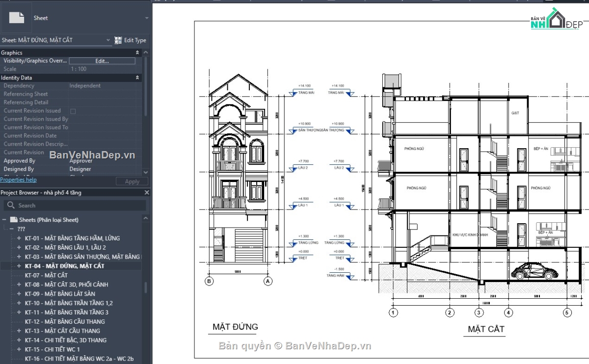Open the Sheet type selector dropdown
Viewport: 589px width, 364px height.
tap(146, 18)
